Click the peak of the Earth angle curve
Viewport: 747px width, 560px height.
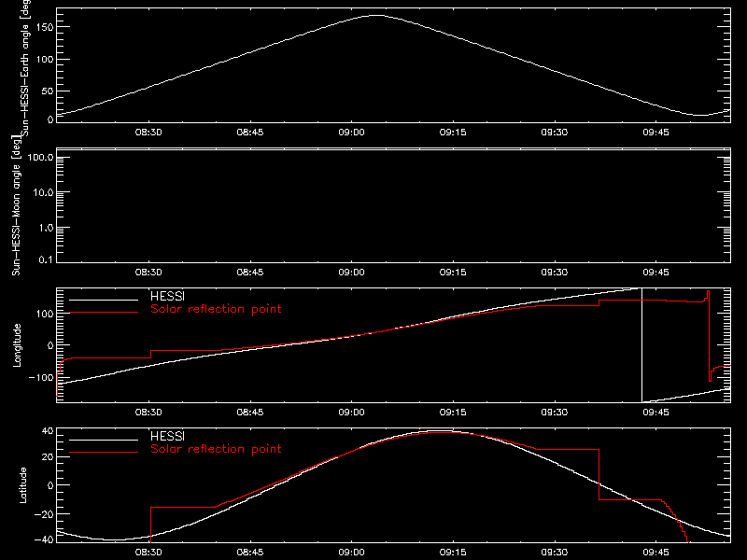click(x=376, y=16)
